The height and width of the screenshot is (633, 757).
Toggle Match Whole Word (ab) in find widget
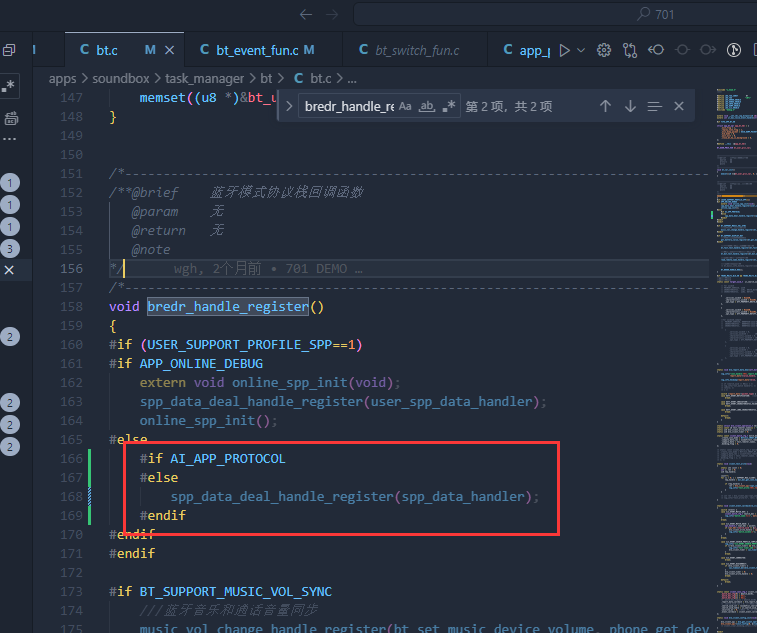(427, 106)
